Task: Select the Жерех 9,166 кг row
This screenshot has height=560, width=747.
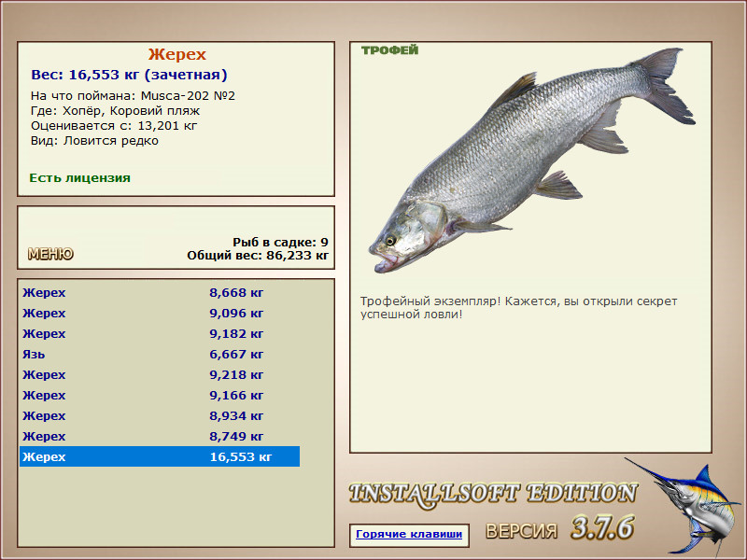Action: coord(160,395)
